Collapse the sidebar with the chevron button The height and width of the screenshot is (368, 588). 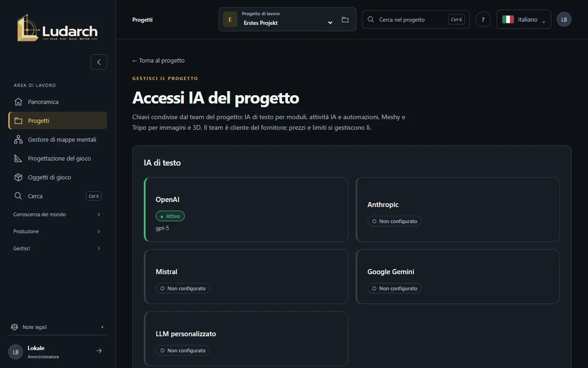point(99,62)
